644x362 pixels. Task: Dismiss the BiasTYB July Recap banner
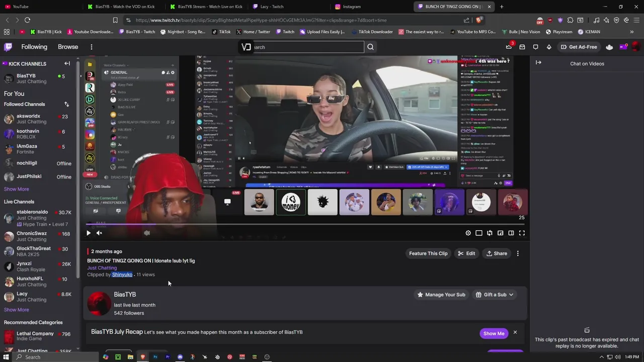coord(515,332)
